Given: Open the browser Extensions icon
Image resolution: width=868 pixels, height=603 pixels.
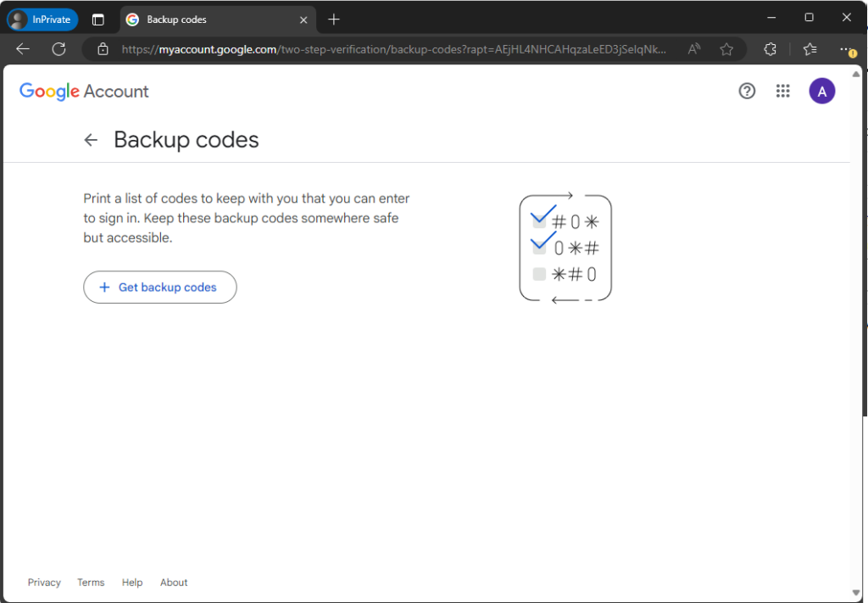Looking at the screenshot, I should [x=770, y=49].
